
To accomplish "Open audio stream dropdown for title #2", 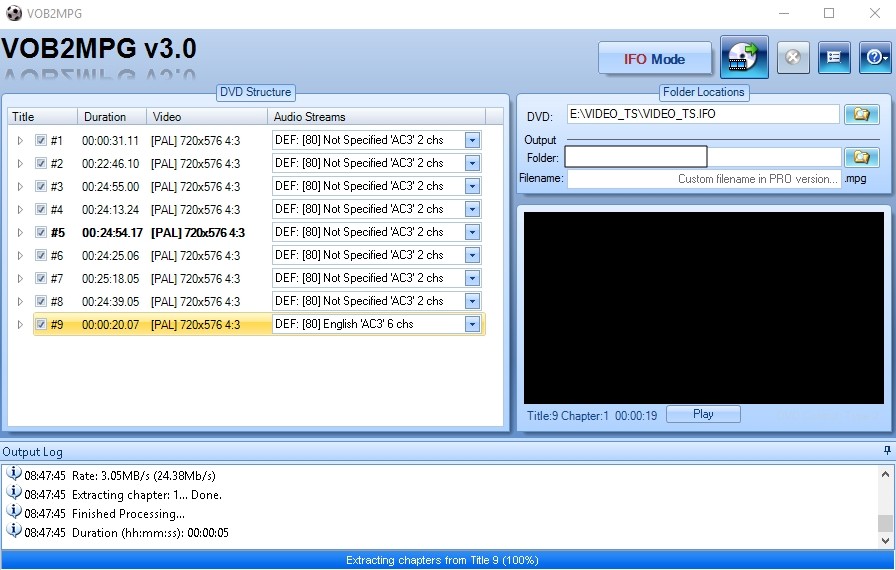I will click(x=472, y=163).
